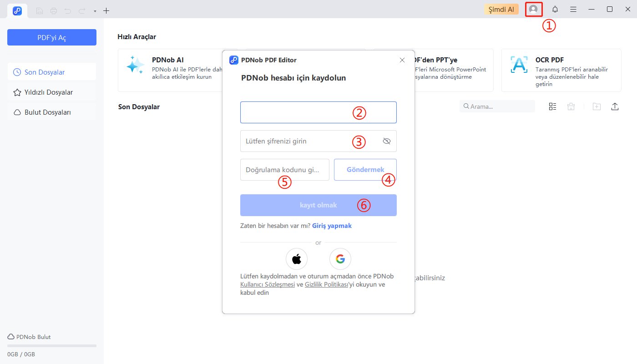Sign up with Google icon
The height and width of the screenshot is (364, 637).
click(340, 259)
